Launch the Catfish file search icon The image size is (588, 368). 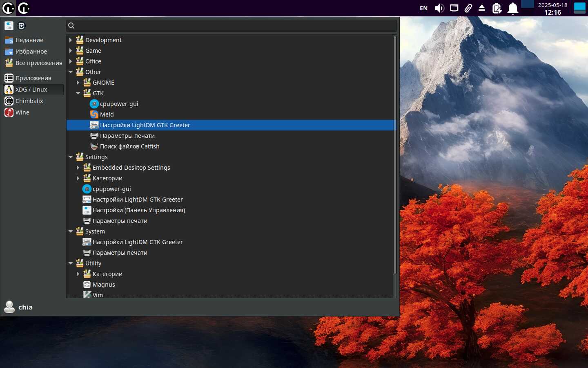(x=94, y=146)
